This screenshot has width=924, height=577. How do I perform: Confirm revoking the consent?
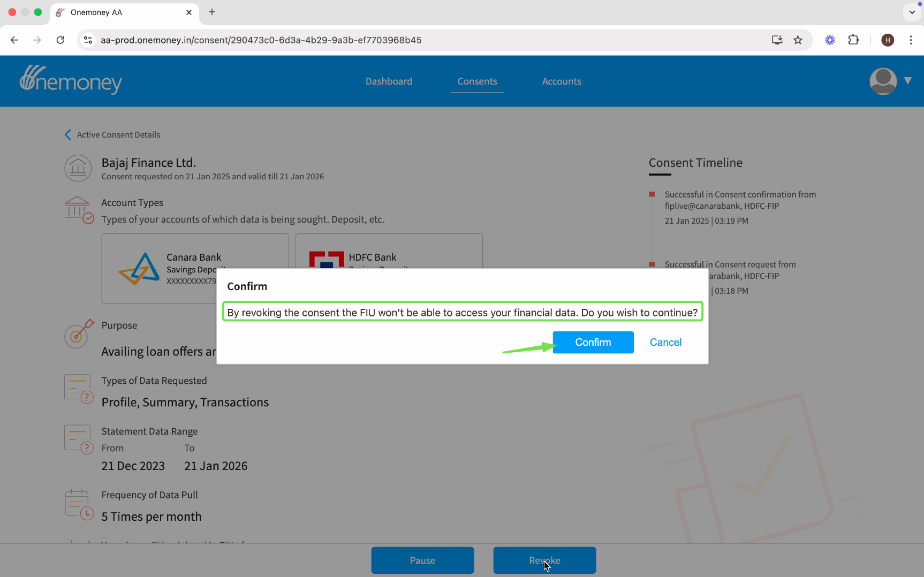593,343
